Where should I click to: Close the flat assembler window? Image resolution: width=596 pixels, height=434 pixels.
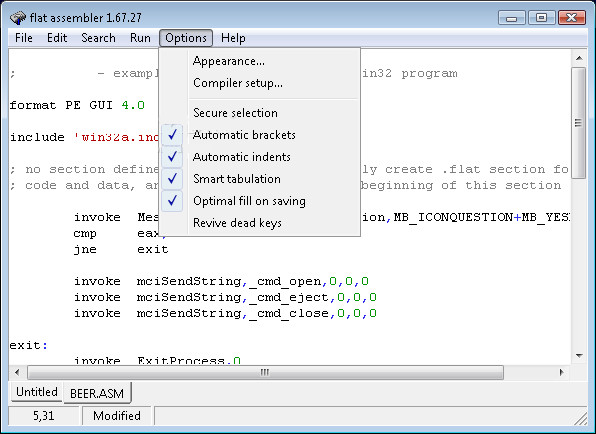(572, 18)
